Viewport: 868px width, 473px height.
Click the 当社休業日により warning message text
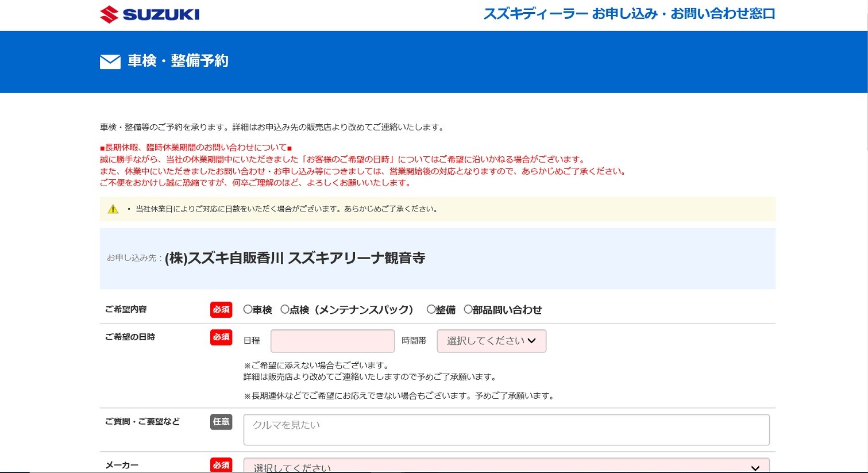click(287, 209)
